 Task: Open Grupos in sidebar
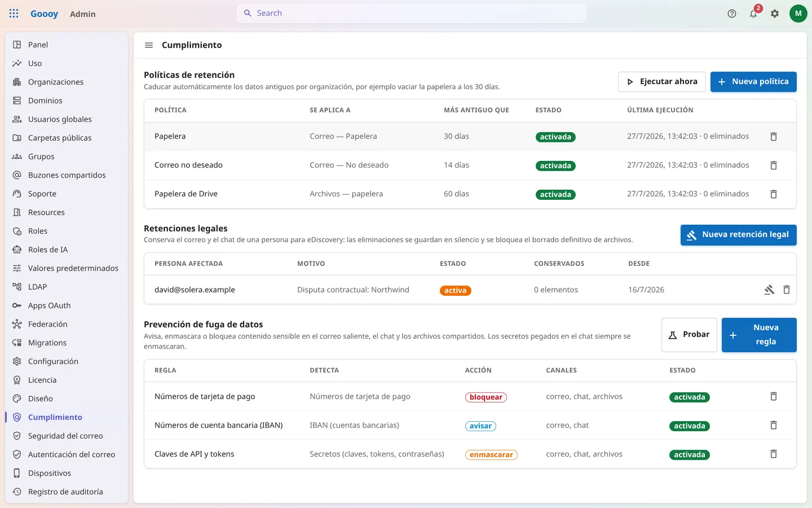[x=67, y=156]
